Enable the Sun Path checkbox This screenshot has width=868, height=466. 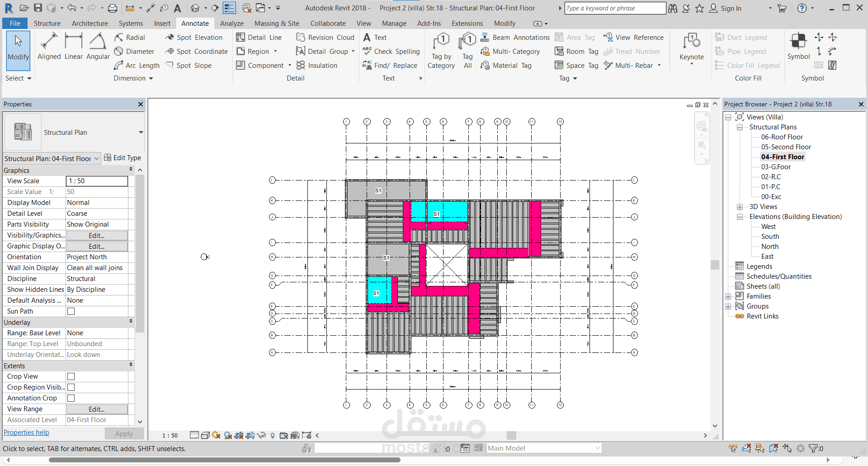pos(71,311)
